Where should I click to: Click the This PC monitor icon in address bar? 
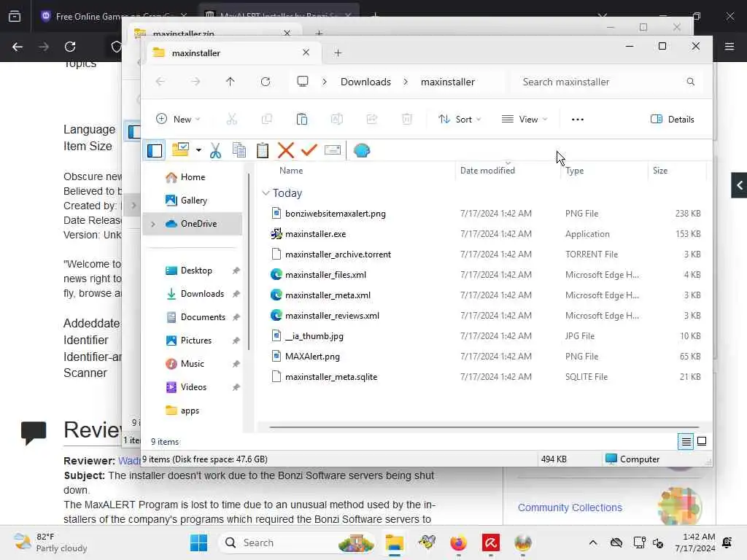coord(303,82)
